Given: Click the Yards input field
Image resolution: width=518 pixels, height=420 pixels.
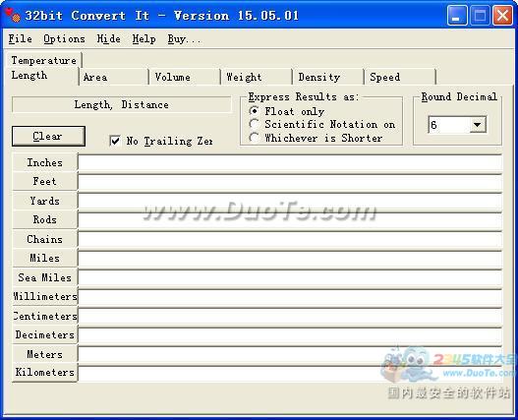Looking at the screenshot, I should click(290, 201).
